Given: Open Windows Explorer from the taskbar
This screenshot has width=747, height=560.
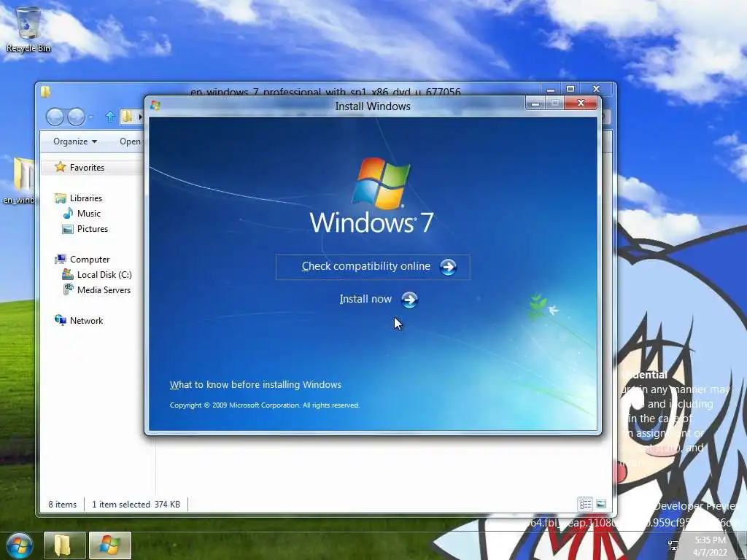Looking at the screenshot, I should 64,545.
